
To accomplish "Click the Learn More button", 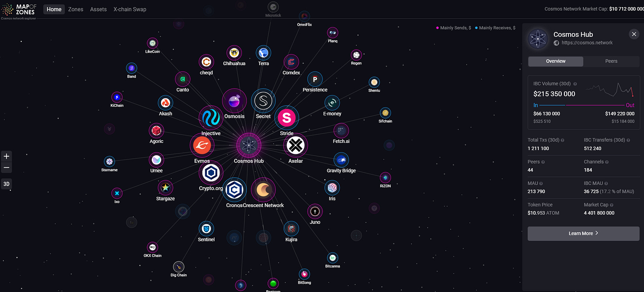I will (x=583, y=233).
